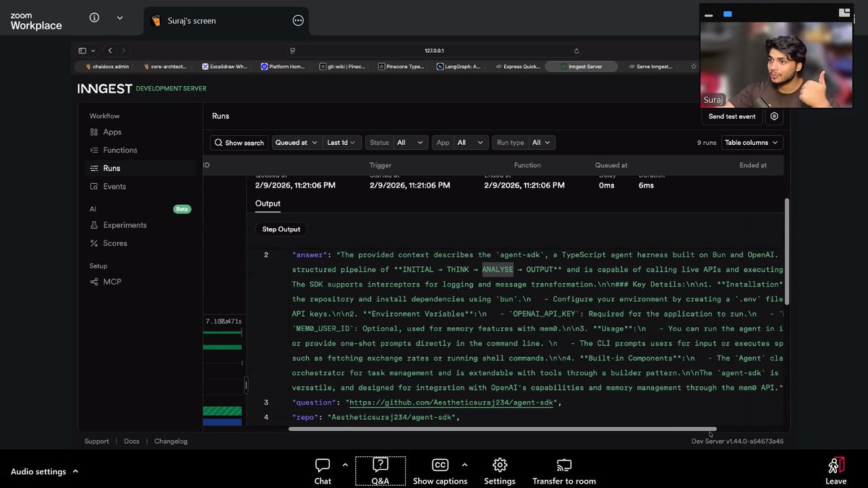Open Events in the sidebar
This screenshot has width=868, height=488.
click(x=114, y=186)
